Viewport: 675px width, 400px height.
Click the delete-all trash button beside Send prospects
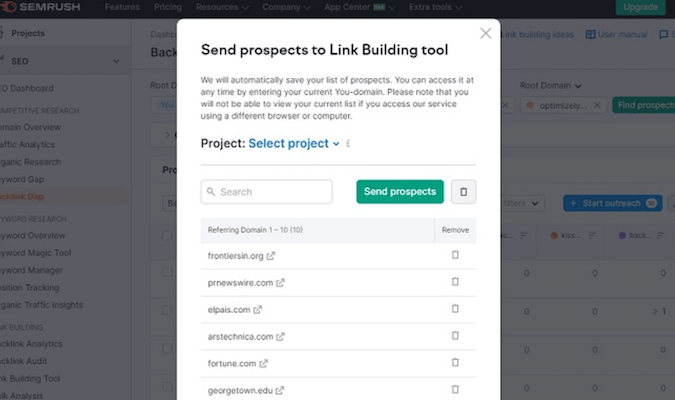pyautogui.click(x=463, y=191)
